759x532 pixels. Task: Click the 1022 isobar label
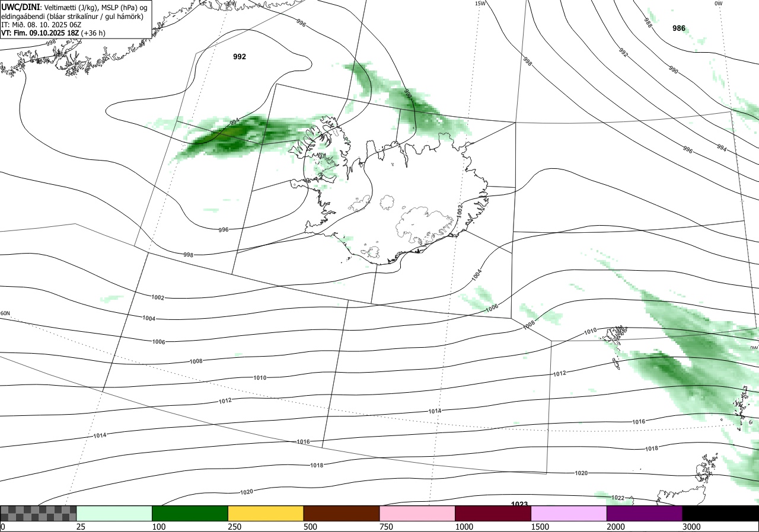(x=618, y=498)
